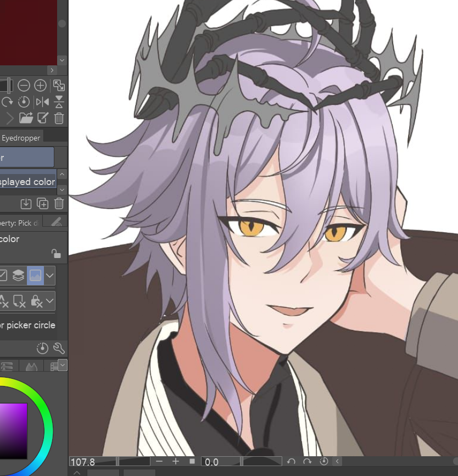This screenshot has width=458, height=476.
Task: Expand the bottom panel up chevron
Action: click(77, 473)
